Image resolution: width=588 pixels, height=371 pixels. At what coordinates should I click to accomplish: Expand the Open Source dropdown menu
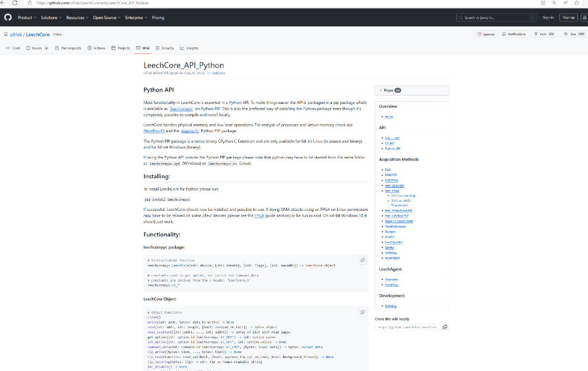107,17
